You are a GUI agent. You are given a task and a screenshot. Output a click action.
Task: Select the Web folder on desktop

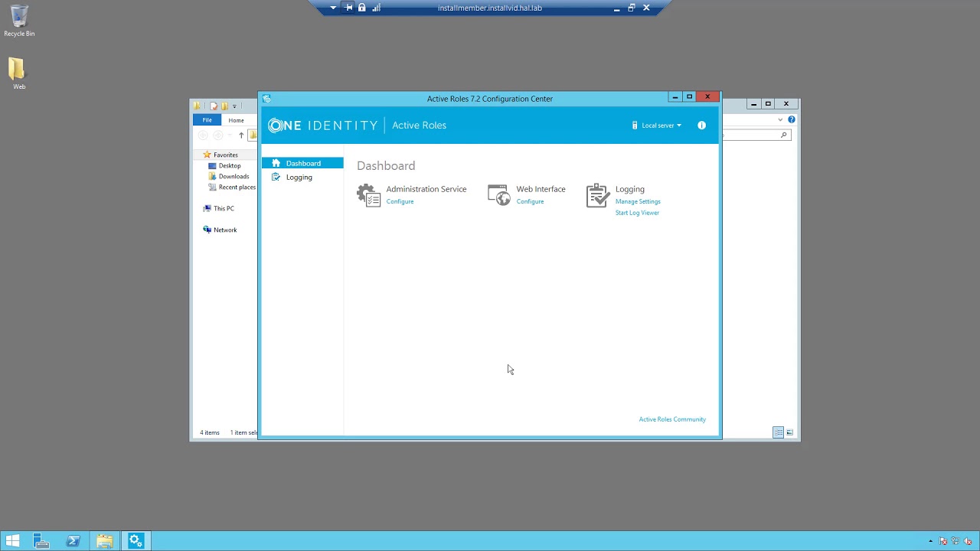point(19,74)
